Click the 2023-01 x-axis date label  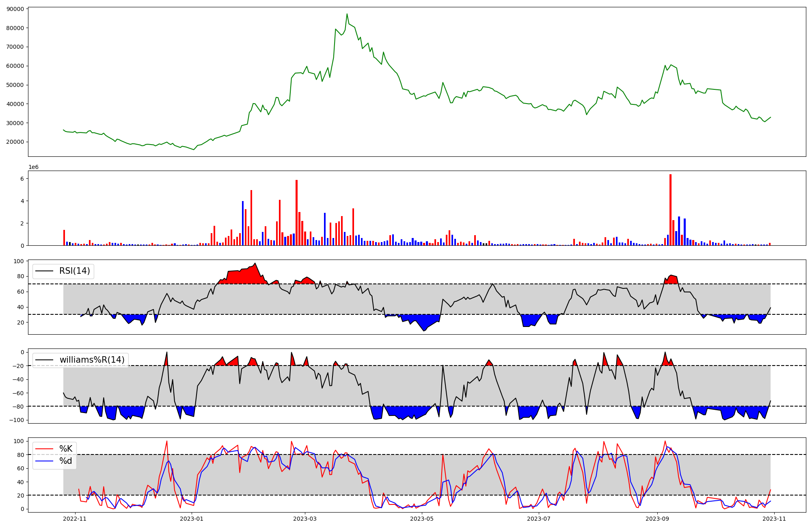pos(191,519)
